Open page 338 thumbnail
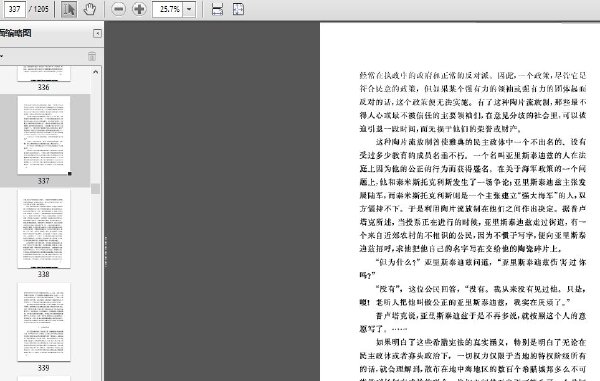 click(x=44, y=228)
